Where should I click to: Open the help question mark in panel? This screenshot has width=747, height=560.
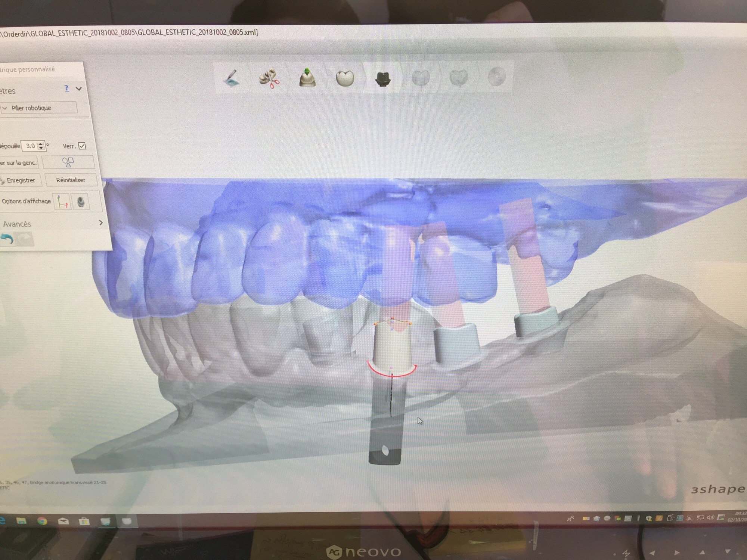click(x=66, y=88)
